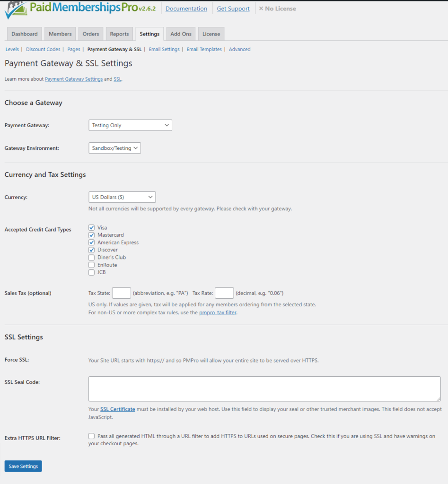Uncheck the Visa credit card type
Image resolution: width=448 pixels, height=484 pixels.
tap(91, 227)
